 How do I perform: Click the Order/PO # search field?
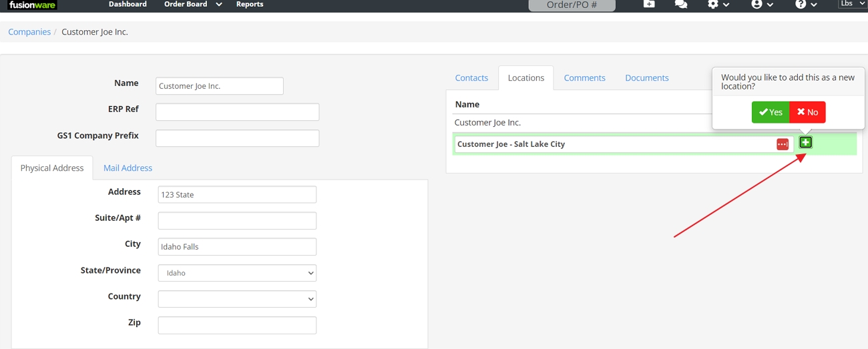pos(572,5)
